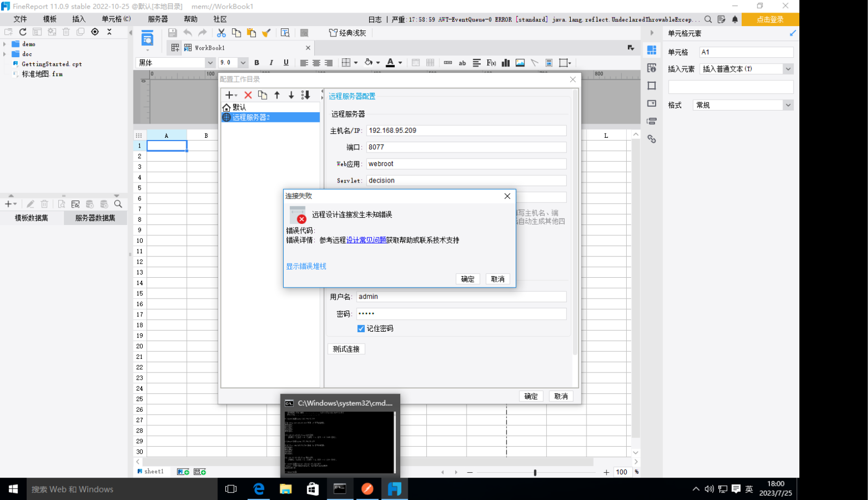Click the copy icon in the directory list toolbar

[x=262, y=95]
